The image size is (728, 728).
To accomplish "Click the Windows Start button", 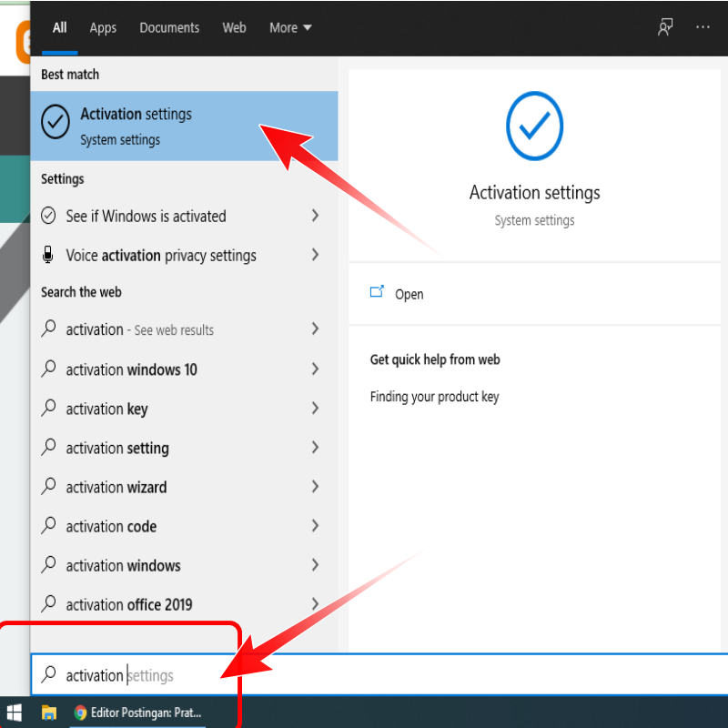I will point(14,713).
